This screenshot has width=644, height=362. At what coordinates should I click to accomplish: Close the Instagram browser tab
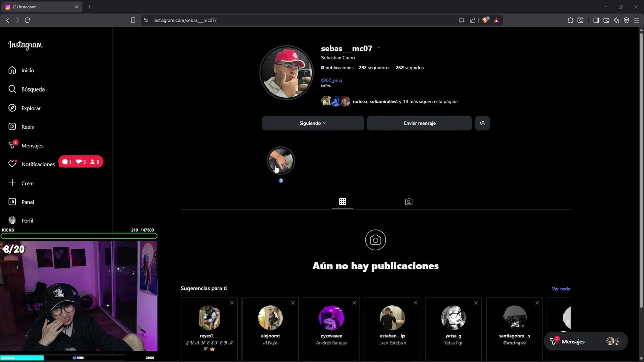pyautogui.click(x=77, y=7)
